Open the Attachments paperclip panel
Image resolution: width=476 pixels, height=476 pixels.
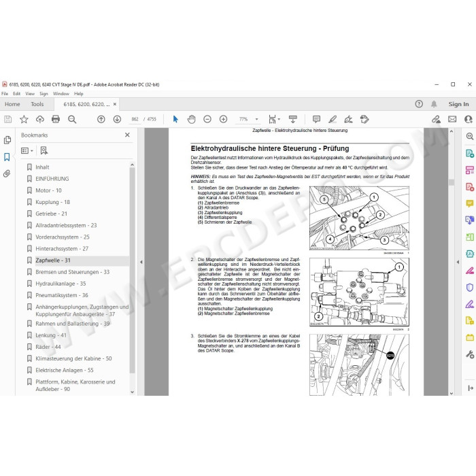(7, 173)
